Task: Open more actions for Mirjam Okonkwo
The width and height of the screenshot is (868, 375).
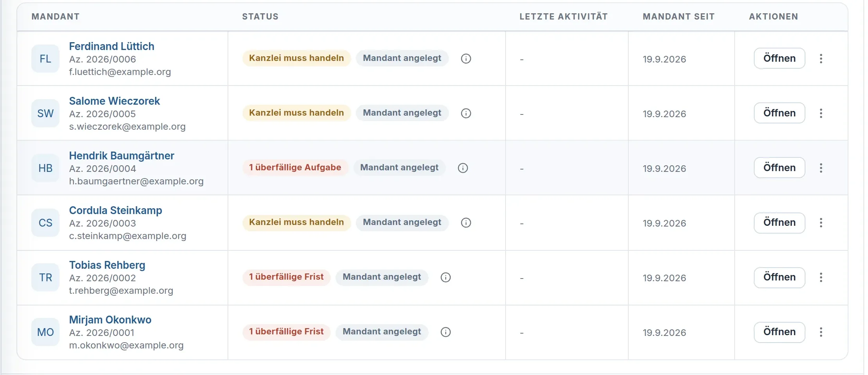Action: pos(821,332)
